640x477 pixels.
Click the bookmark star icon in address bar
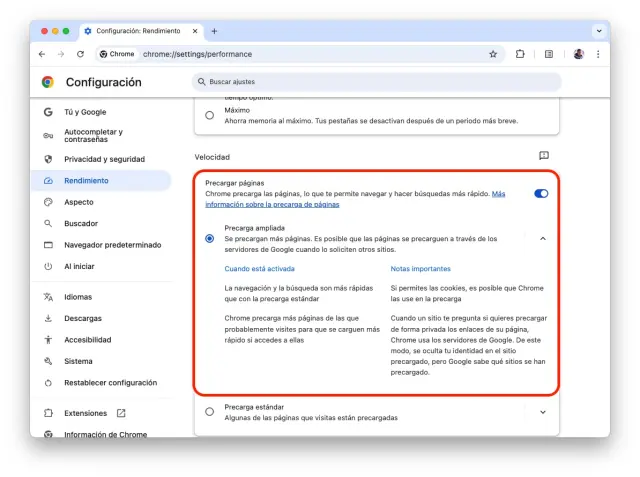tap(493, 54)
